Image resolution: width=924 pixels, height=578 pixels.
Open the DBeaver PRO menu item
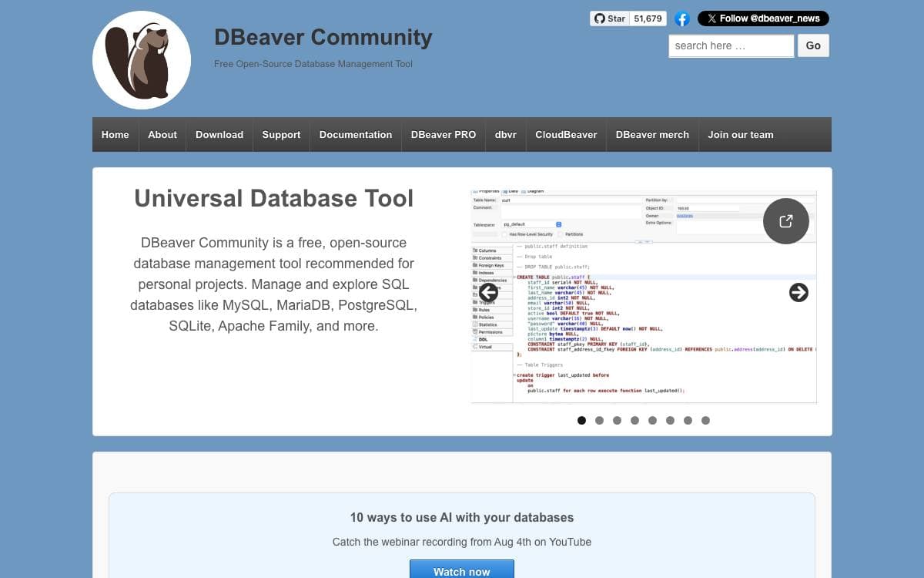(x=444, y=134)
